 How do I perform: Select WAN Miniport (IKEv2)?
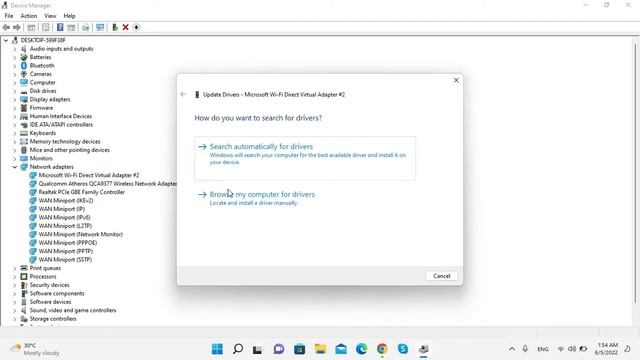(66, 201)
